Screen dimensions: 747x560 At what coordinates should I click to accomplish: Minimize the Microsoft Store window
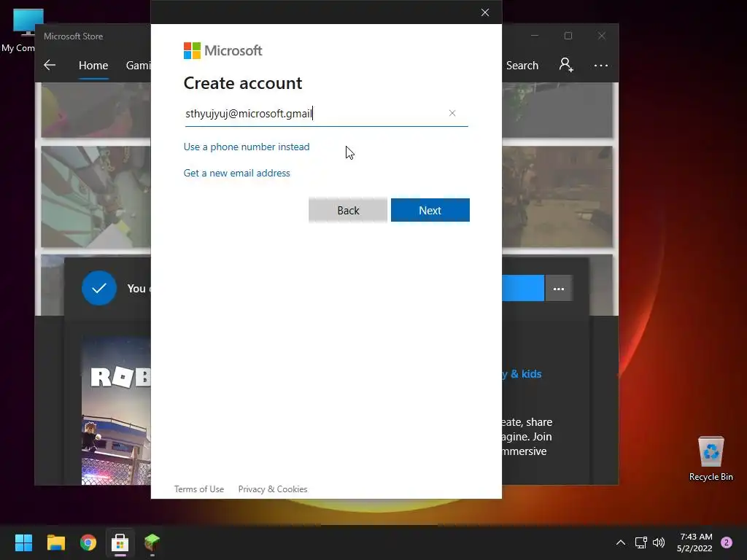click(x=535, y=36)
